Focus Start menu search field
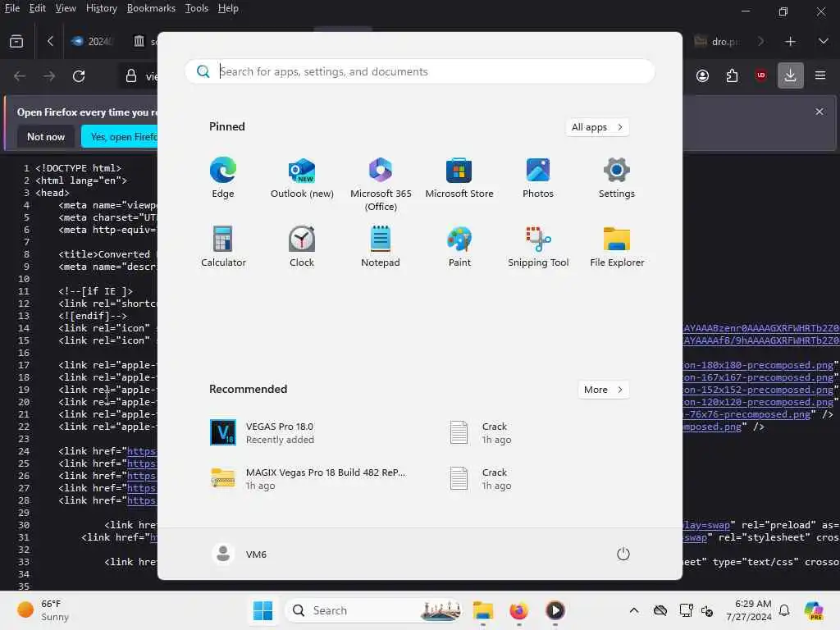 pos(420,71)
